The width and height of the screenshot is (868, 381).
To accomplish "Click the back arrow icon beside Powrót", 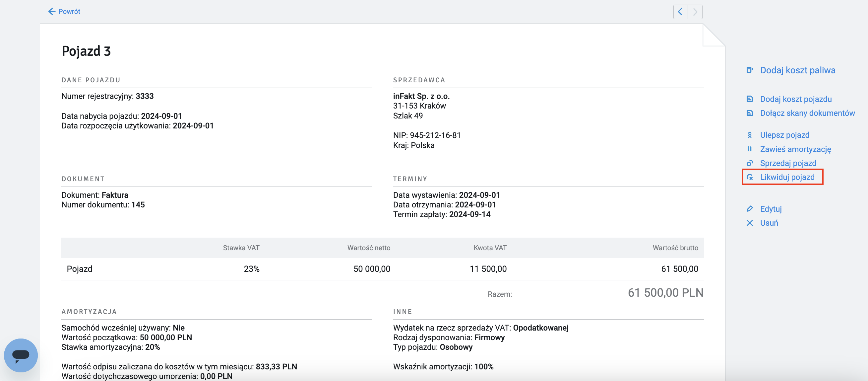I will 51,12.
